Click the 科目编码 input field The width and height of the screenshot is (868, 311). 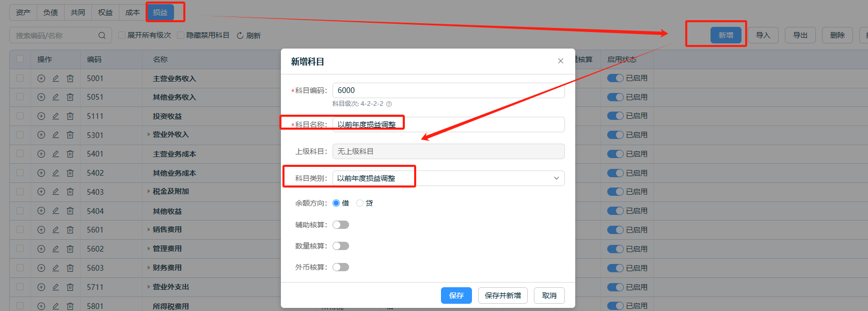pos(448,90)
